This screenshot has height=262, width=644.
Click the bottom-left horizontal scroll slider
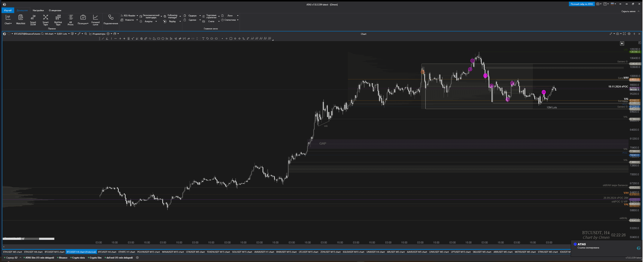(x=28, y=239)
